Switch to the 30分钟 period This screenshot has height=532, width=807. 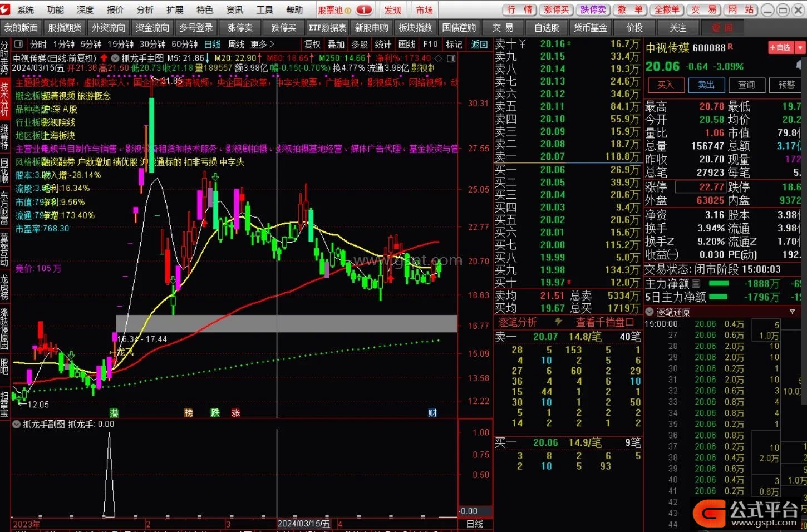[x=152, y=44]
